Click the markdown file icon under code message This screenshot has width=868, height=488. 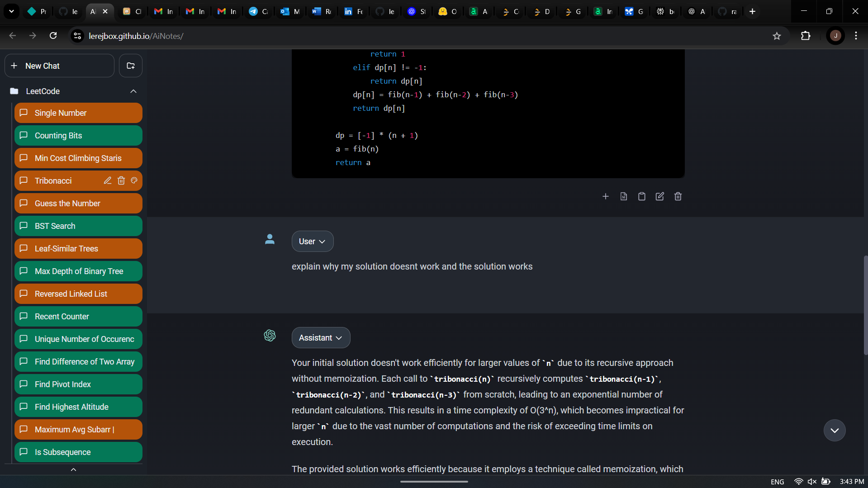tap(623, 196)
